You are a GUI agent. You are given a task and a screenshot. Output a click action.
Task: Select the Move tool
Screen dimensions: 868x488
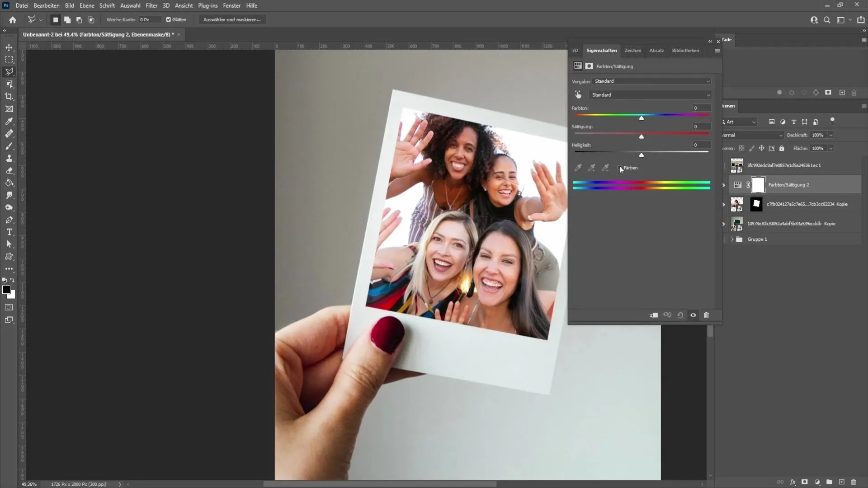point(9,47)
